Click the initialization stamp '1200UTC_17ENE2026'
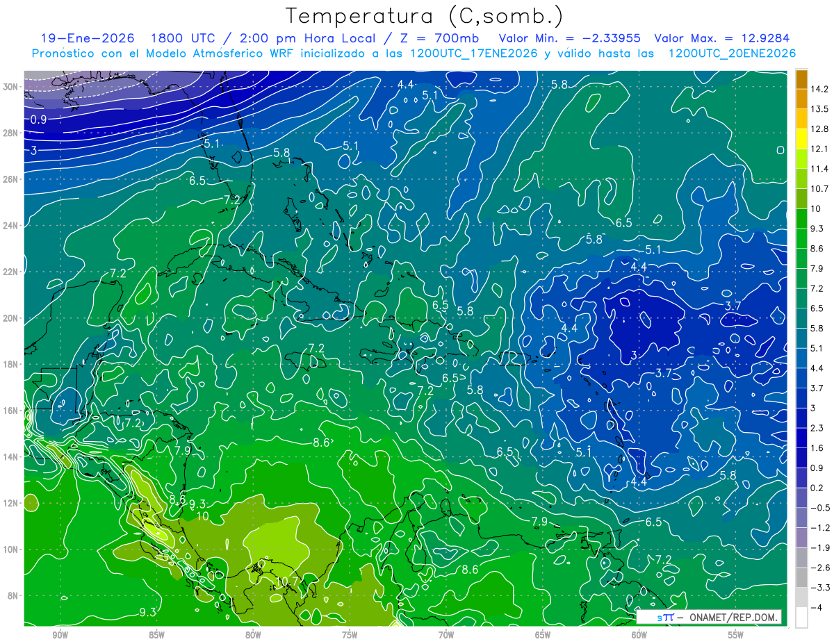Image resolution: width=834 pixels, height=644 pixels. (x=473, y=53)
